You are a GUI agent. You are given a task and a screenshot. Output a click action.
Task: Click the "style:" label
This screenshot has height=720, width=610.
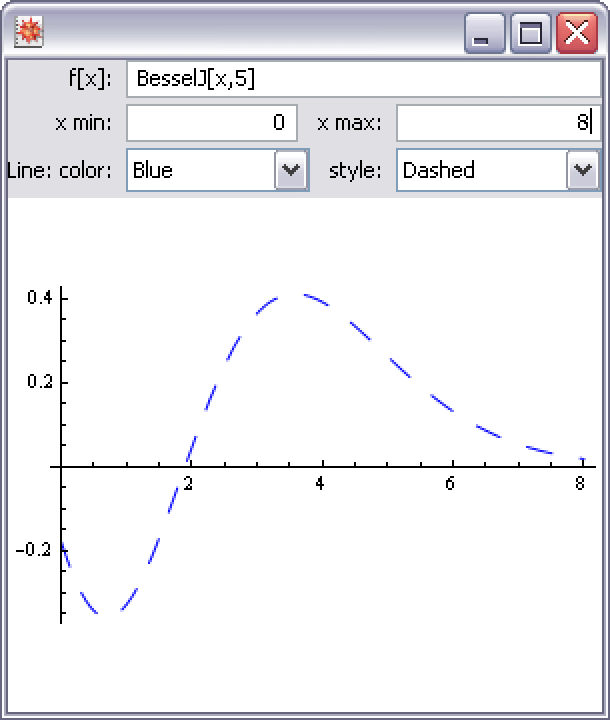pyautogui.click(x=356, y=170)
